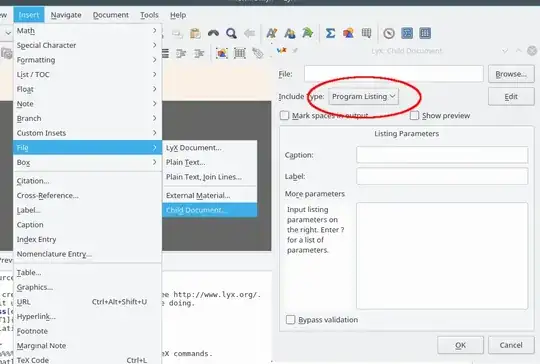Image resolution: width=540 pixels, height=364 pixels.
Task: Apply last text style icon
Action: [x=308, y=33]
